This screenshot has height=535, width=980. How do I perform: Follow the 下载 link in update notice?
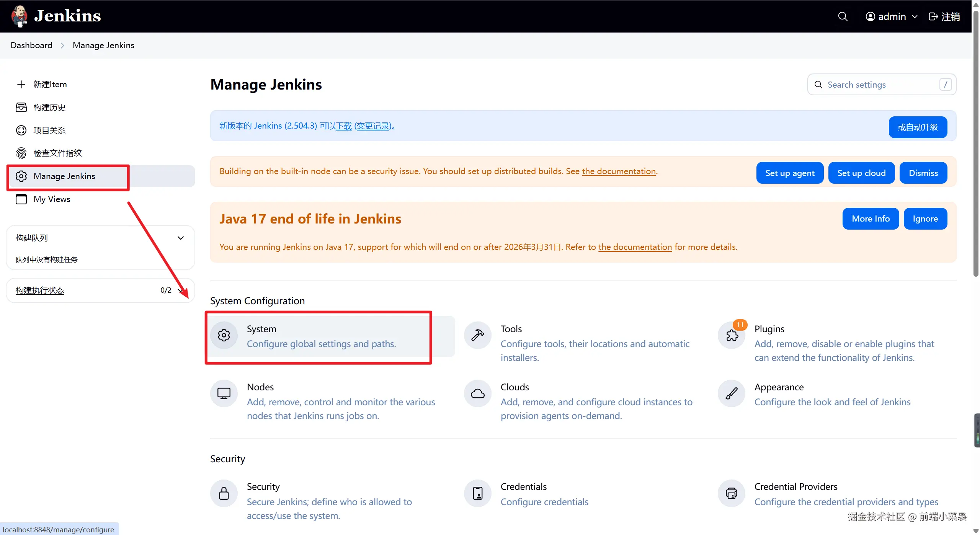tap(343, 126)
